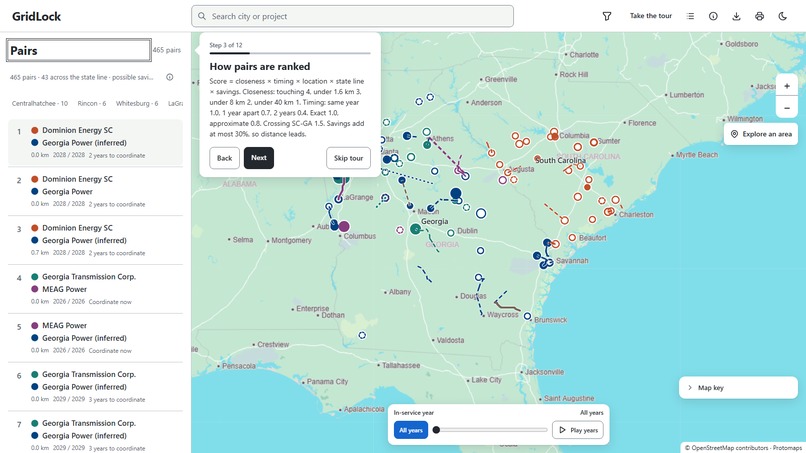The image size is (806, 453).
Task: Click the search magnifier icon
Action: (202, 16)
